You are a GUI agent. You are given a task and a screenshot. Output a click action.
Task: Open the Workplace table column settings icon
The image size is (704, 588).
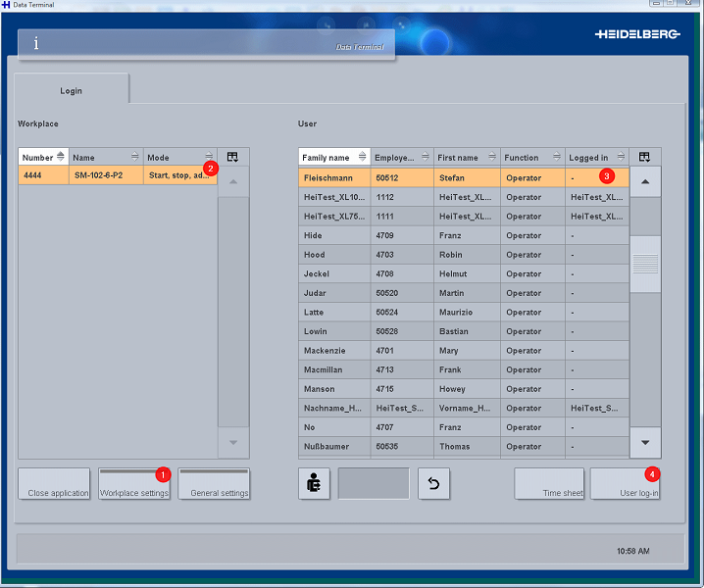(232, 157)
